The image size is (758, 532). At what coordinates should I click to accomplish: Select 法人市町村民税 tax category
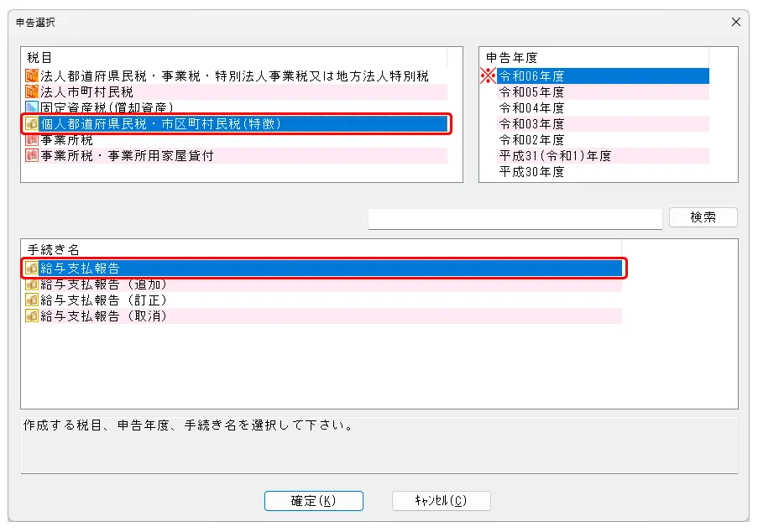tap(87, 92)
